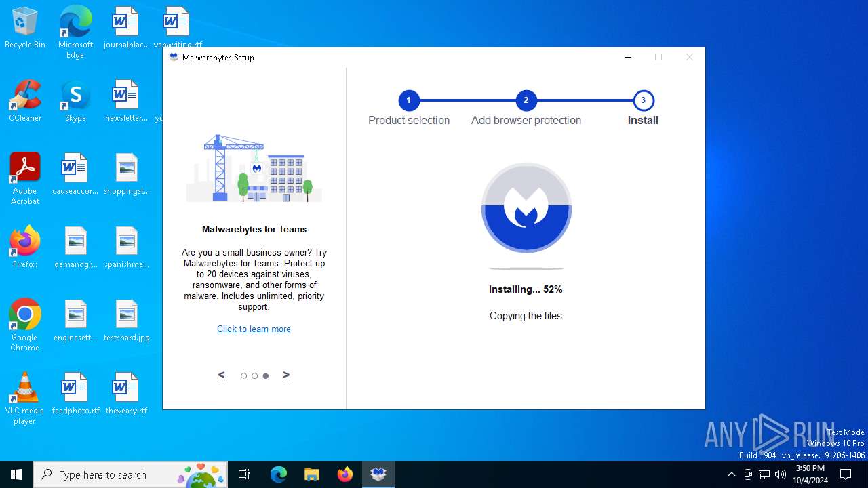868x488 pixels.
Task: Select the shoppingst... image file icon
Action: [x=125, y=175]
